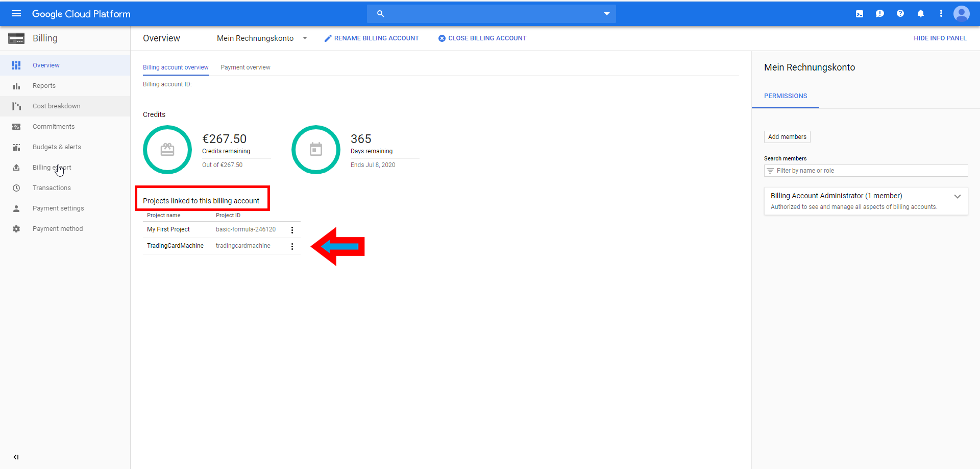The height and width of the screenshot is (469, 980).
Task: Open actions menu for TradingCardMachine
Action: [292, 246]
